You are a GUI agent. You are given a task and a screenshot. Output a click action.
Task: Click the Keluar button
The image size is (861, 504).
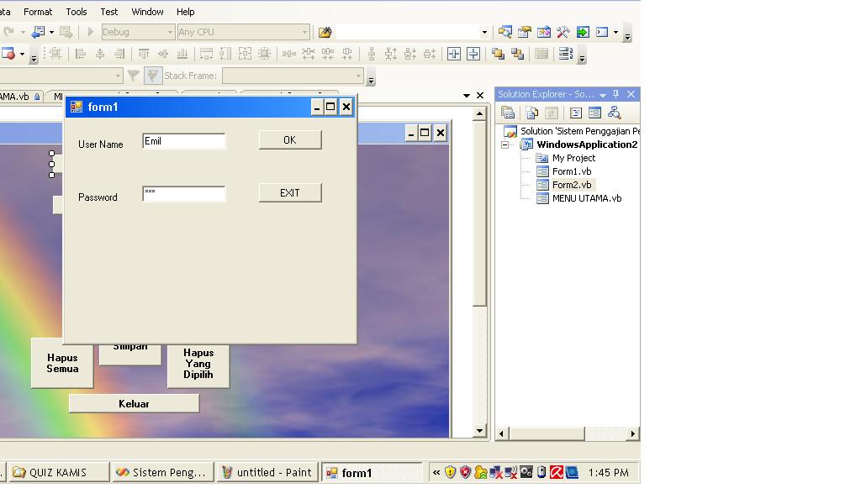(x=134, y=404)
